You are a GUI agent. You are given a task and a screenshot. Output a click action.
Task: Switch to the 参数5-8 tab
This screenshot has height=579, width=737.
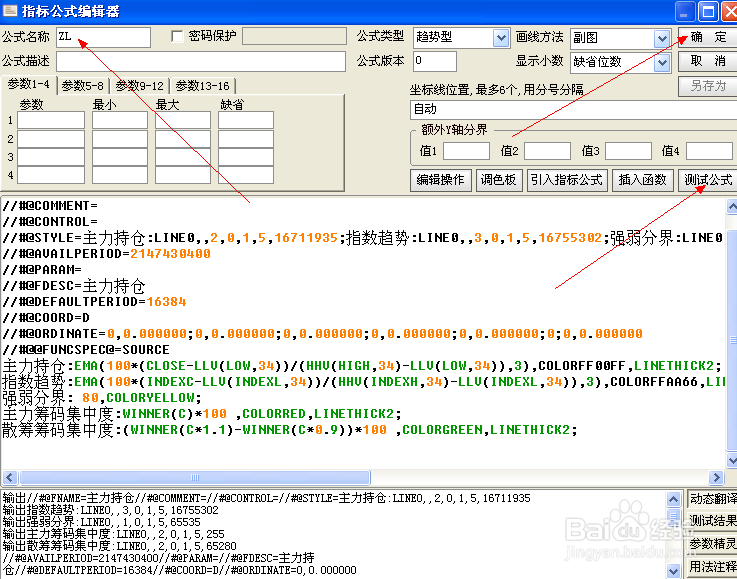point(83,86)
